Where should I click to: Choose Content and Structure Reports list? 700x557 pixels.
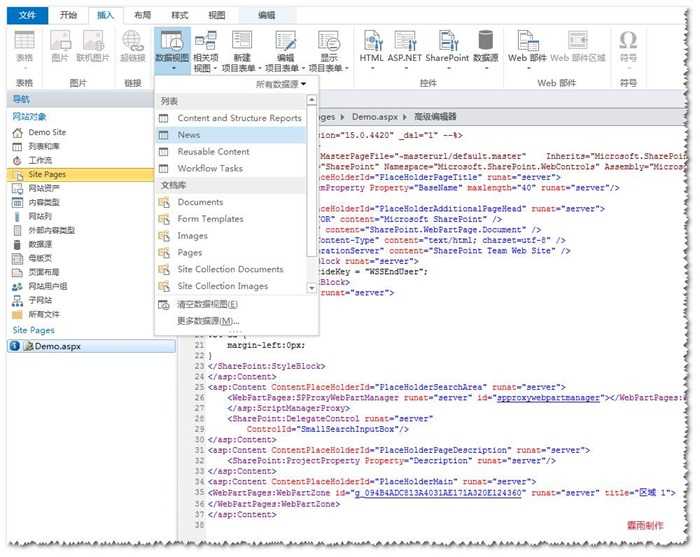point(231,118)
